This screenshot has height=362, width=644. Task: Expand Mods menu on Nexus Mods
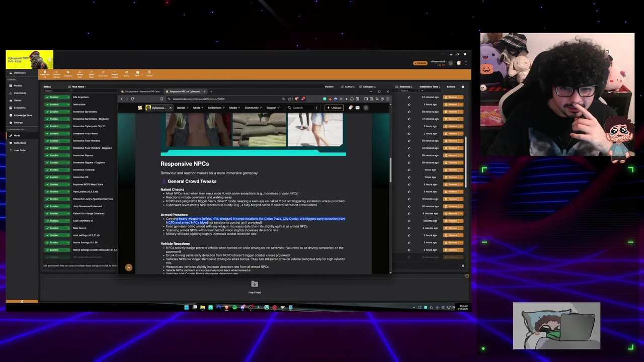pyautogui.click(x=198, y=108)
